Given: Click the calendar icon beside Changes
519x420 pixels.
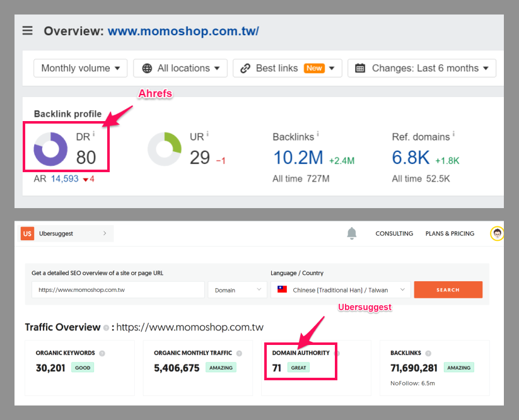Looking at the screenshot, I should [x=360, y=68].
